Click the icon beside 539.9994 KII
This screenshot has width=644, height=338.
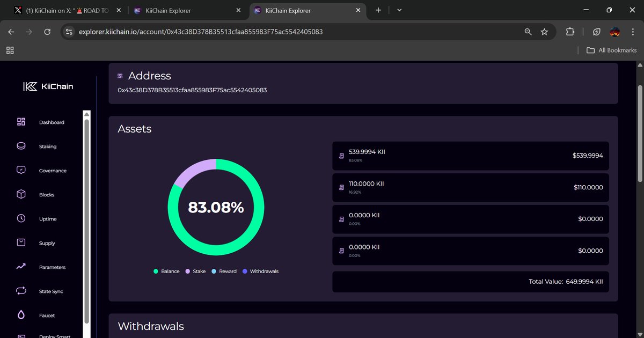point(341,156)
